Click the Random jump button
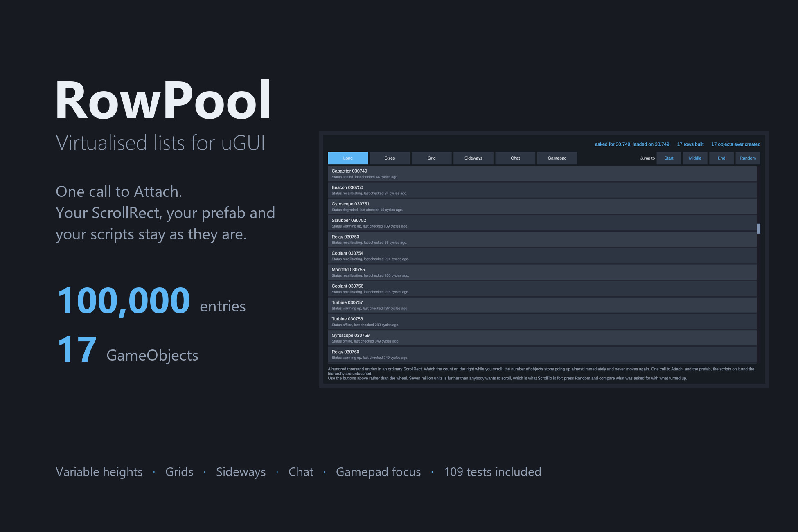Viewport: 798px width, 532px height. [x=748, y=158]
